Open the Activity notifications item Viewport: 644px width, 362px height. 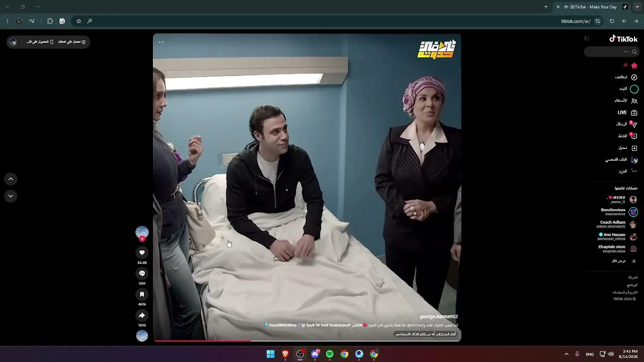(627, 136)
